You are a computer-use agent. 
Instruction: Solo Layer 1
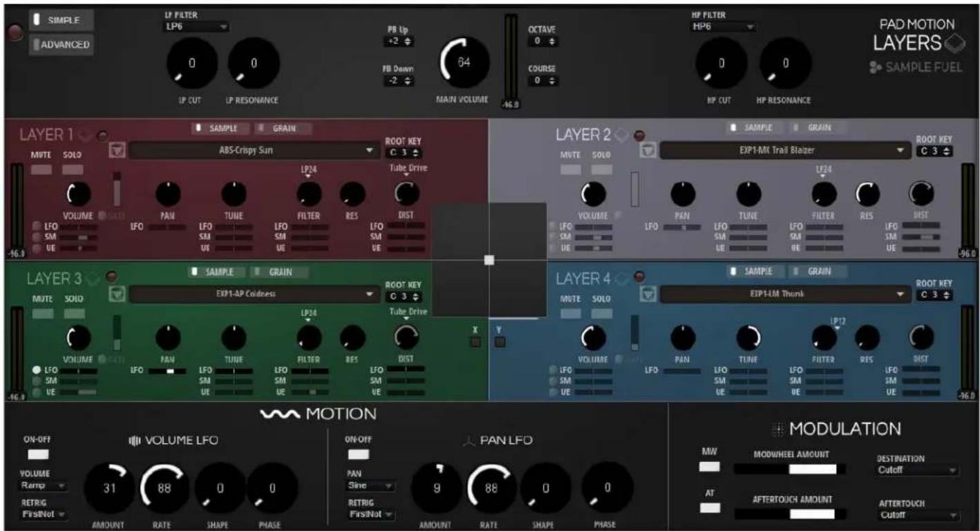[x=73, y=169]
